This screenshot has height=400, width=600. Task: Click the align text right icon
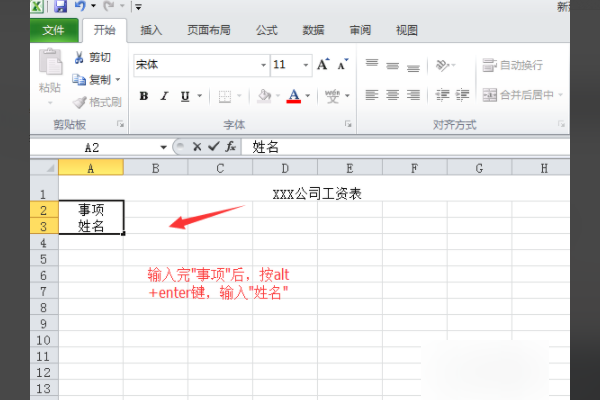(x=413, y=95)
